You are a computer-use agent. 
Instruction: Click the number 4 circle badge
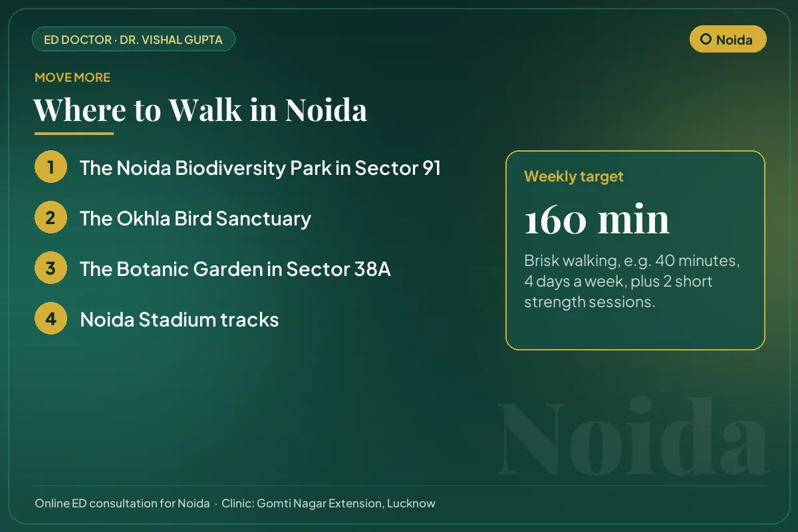[x=51, y=319]
